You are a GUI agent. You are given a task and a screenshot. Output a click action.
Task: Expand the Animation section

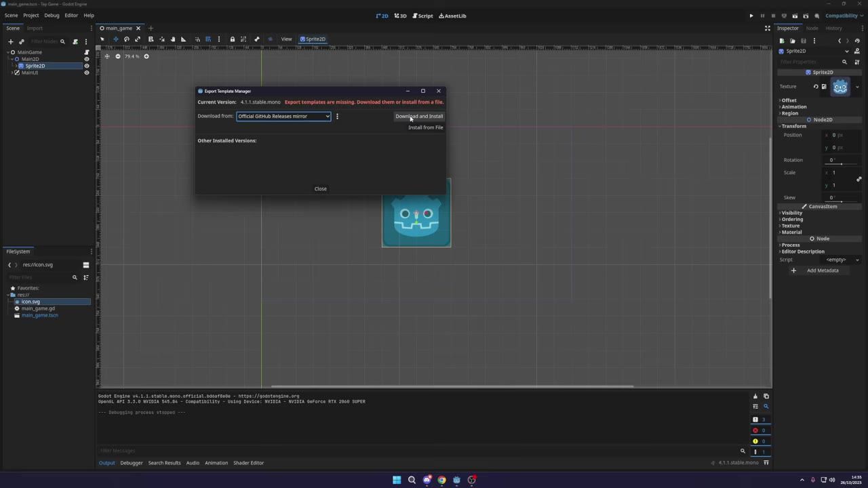point(793,106)
